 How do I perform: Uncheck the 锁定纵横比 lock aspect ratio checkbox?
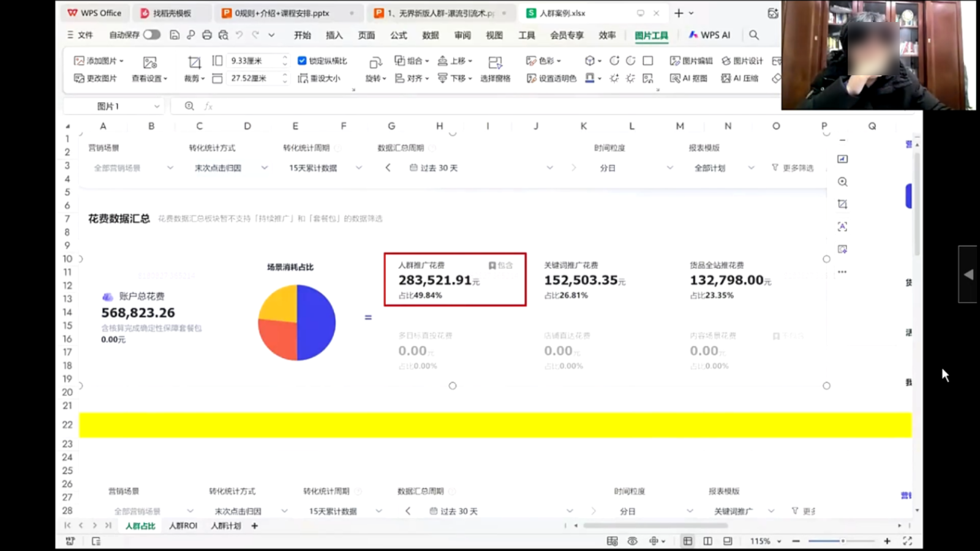pyautogui.click(x=302, y=61)
